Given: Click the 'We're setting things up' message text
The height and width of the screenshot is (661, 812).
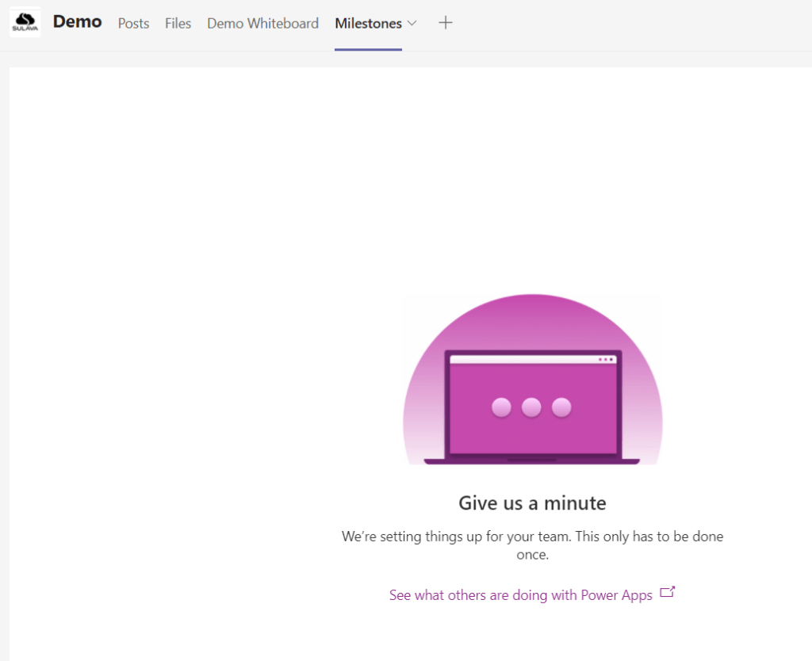Looking at the screenshot, I should coord(532,537).
